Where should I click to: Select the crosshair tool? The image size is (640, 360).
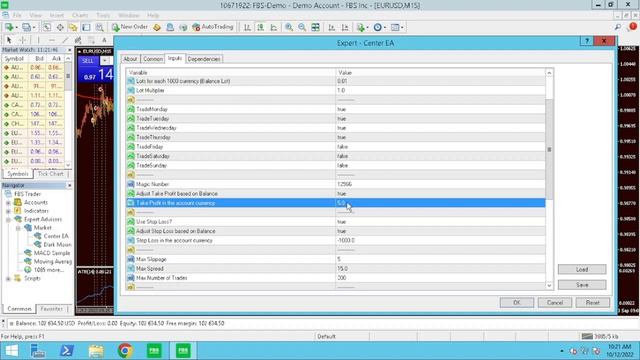tap(22, 40)
